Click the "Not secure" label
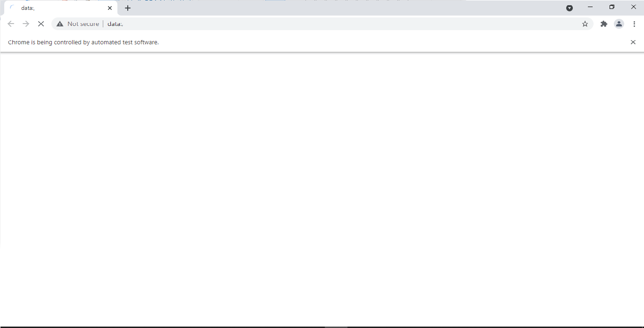 [83, 24]
